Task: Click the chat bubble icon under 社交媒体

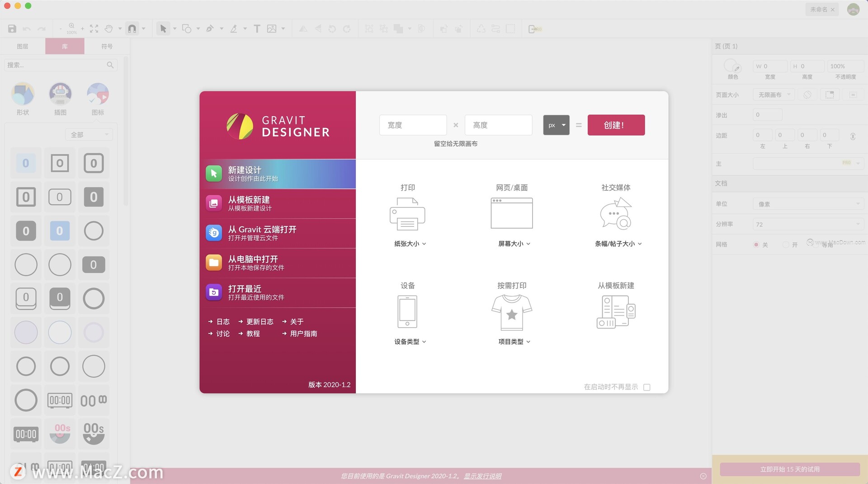Action: pos(616,214)
